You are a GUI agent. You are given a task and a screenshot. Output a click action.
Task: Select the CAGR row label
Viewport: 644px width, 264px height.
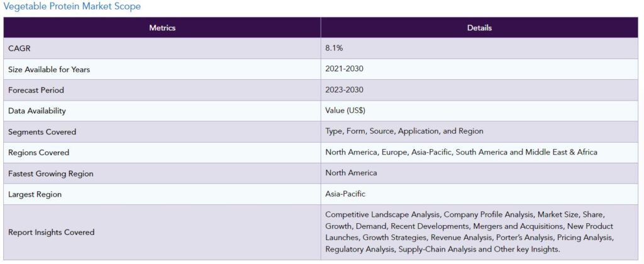[19, 48]
